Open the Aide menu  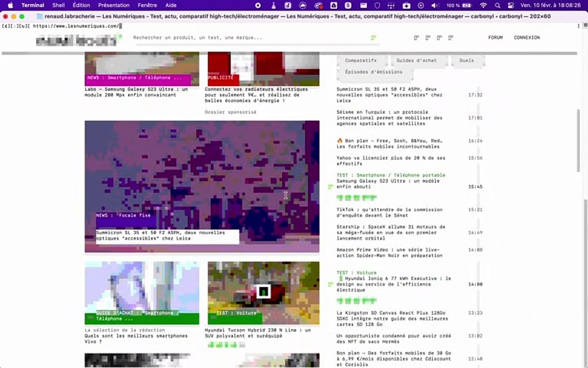point(171,5)
